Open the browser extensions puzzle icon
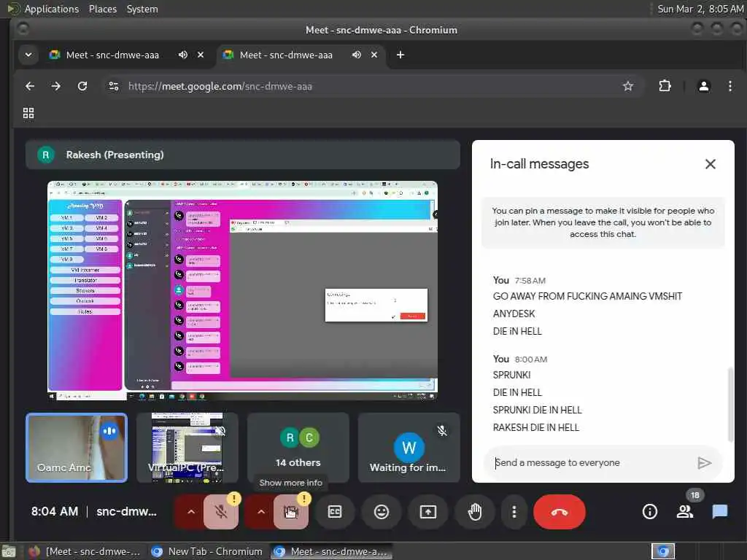 (665, 86)
